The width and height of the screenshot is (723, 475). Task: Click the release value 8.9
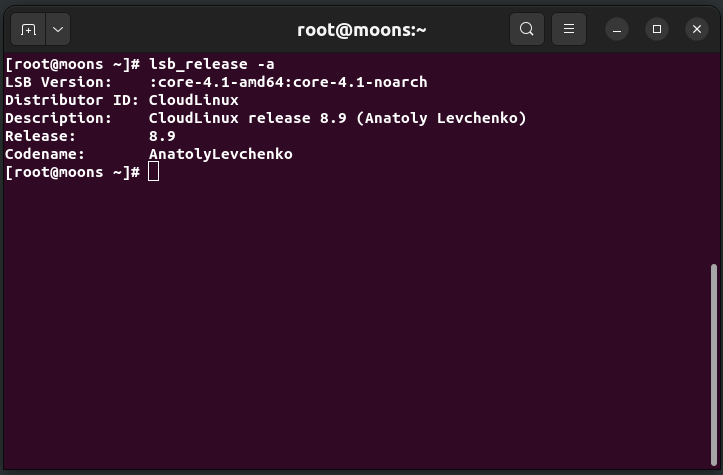(162, 136)
